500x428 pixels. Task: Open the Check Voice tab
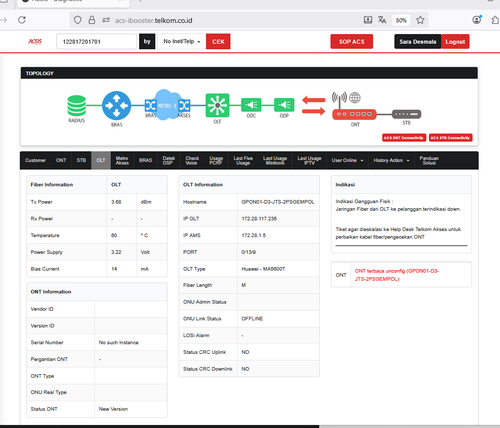[192, 160]
